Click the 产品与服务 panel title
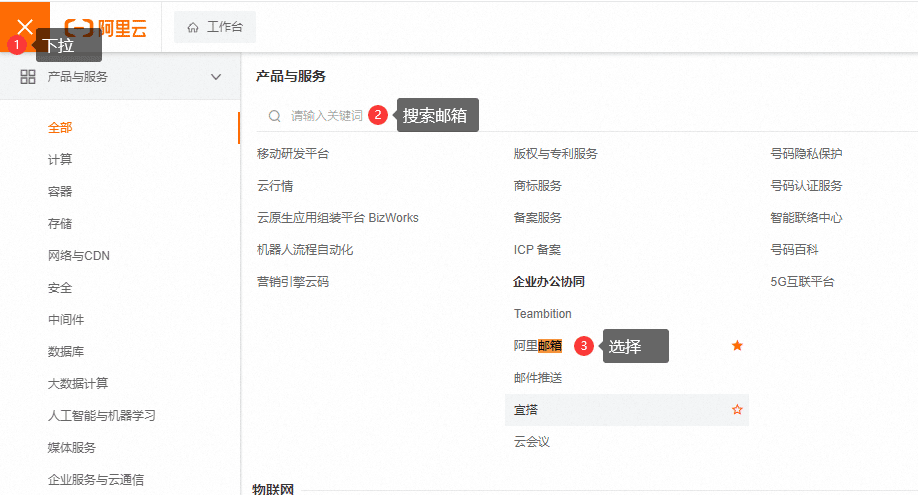The width and height of the screenshot is (918, 495). (290, 76)
